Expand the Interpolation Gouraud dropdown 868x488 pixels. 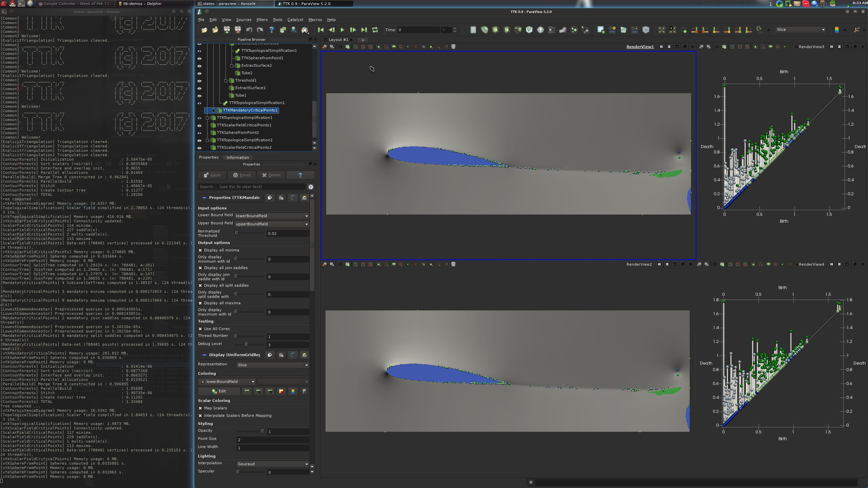[273, 464]
